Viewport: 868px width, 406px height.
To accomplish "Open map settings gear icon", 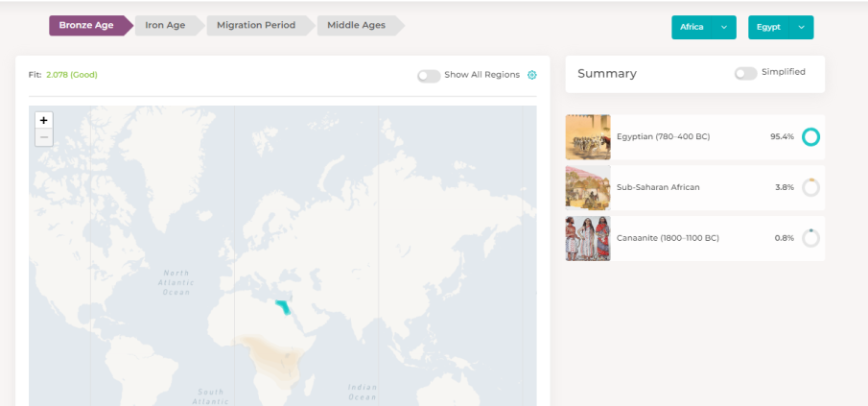I will (532, 75).
